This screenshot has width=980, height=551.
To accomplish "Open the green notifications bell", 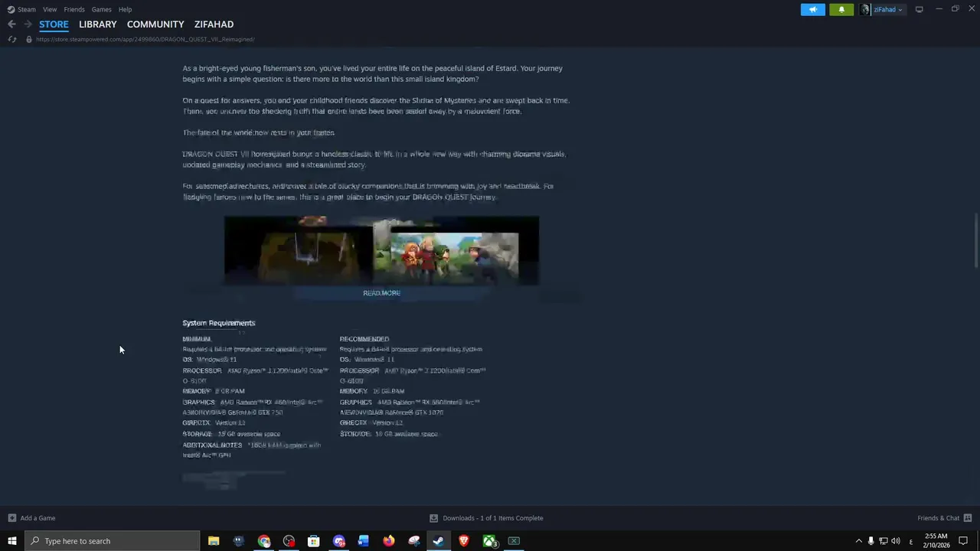I will coord(841,9).
